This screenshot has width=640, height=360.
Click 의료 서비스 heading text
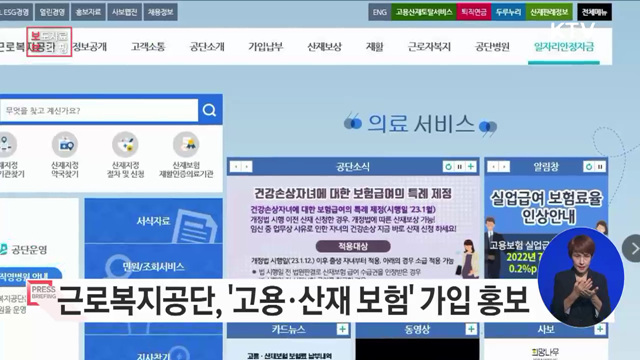[420, 124]
